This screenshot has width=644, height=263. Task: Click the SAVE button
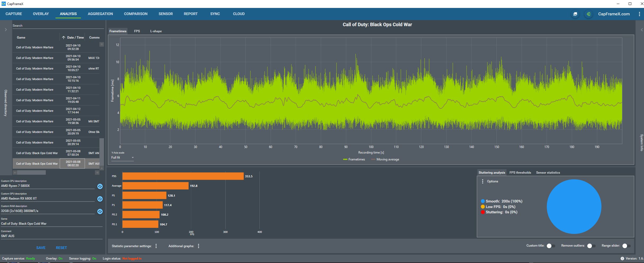[x=41, y=248]
